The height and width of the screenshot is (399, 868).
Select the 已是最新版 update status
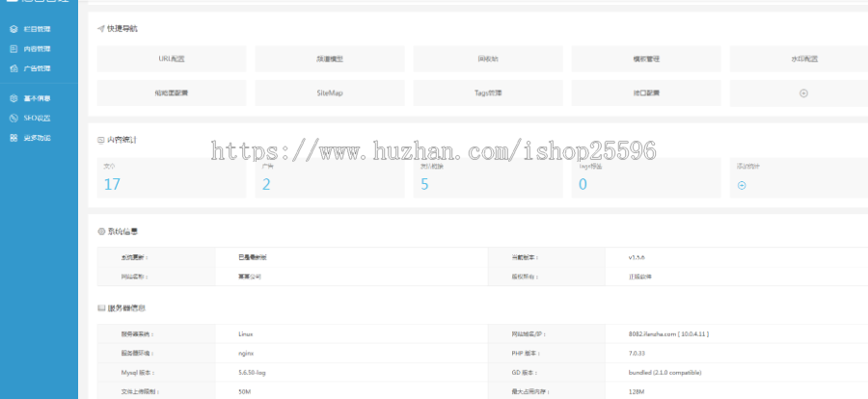point(253,257)
